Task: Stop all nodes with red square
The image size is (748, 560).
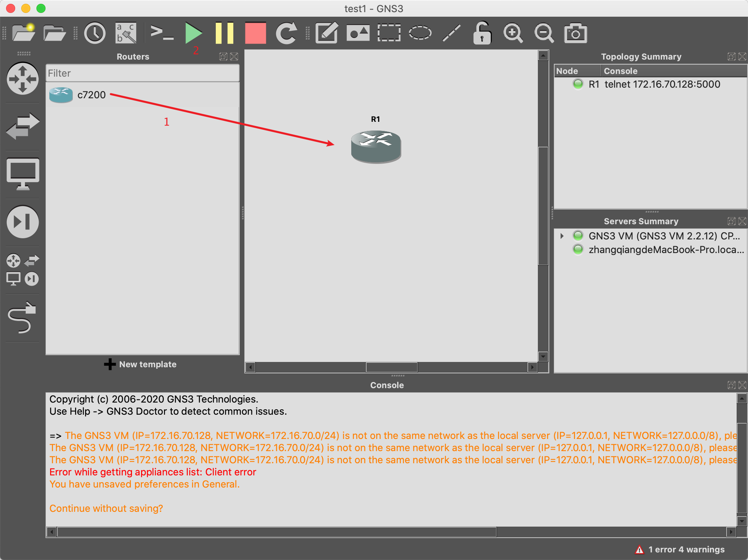Action: tap(255, 33)
